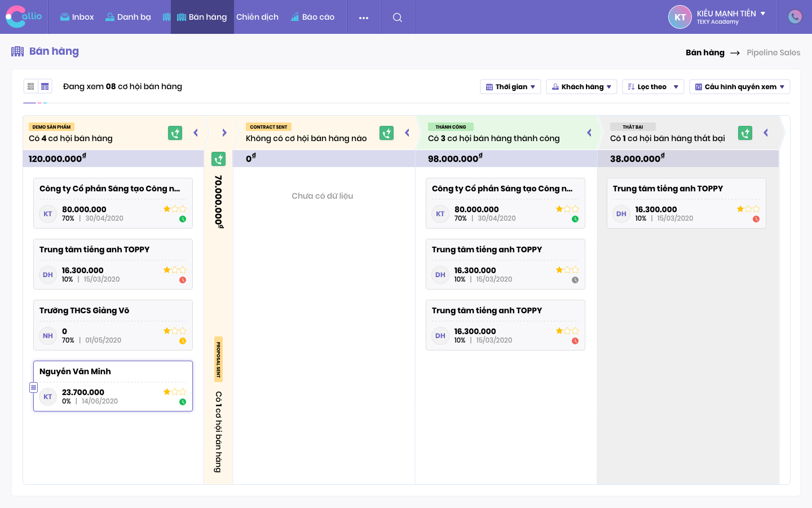The height and width of the screenshot is (508, 812).
Task: Open Nguyễn Văn Minh opportunity card
Action: (x=113, y=386)
